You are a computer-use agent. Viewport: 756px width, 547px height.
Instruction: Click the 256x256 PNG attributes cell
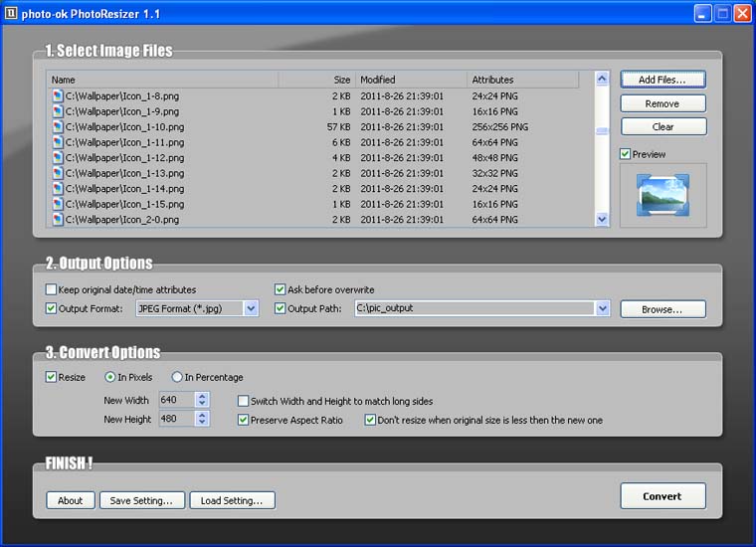coord(500,126)
